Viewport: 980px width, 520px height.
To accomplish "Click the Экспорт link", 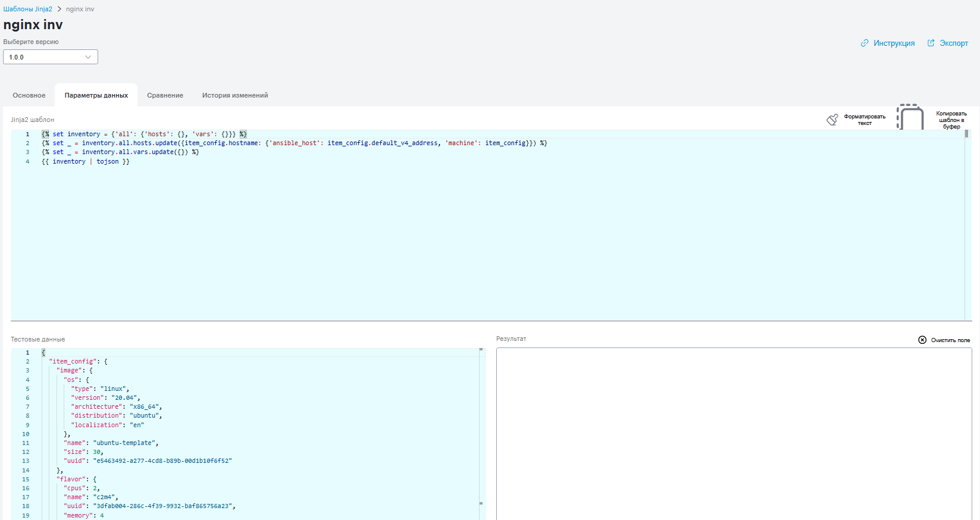I will coord(954,43).
